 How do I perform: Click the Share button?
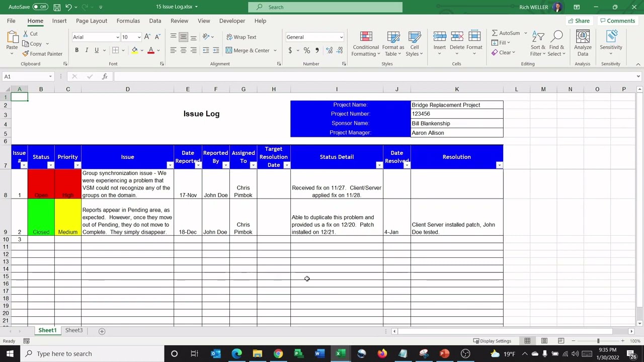578,21
